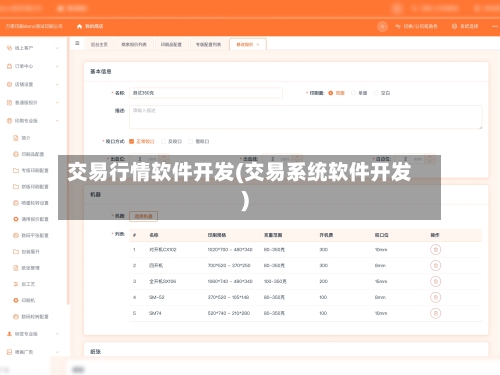Click the 通用报价配置 gear icon
500x375 pixels.
(x=16, y=219)
